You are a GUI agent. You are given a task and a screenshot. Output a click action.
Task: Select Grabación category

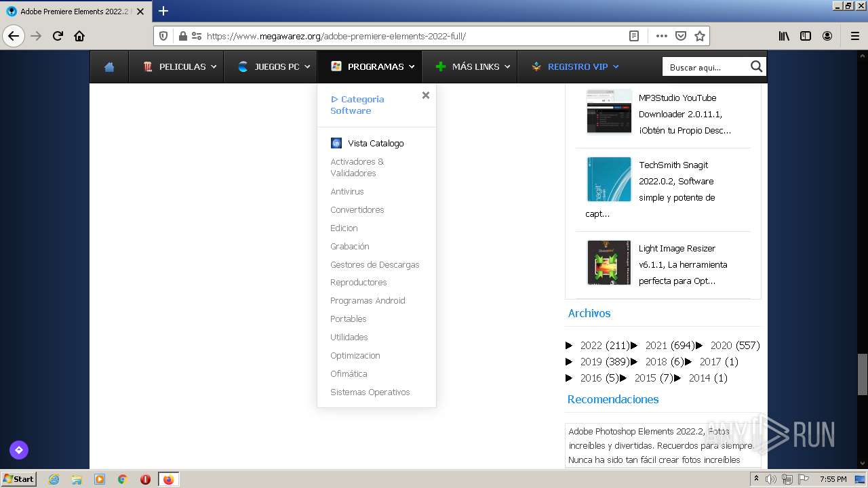350,246
